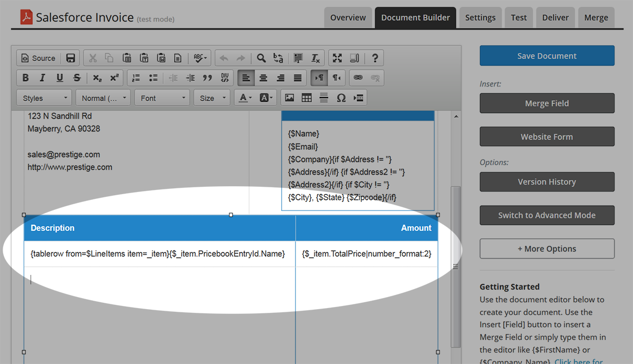Image resolution: width=633 pixels, height=364 pixels.
Task: Click the Insert Page Break icon
Action: point(359,98)
